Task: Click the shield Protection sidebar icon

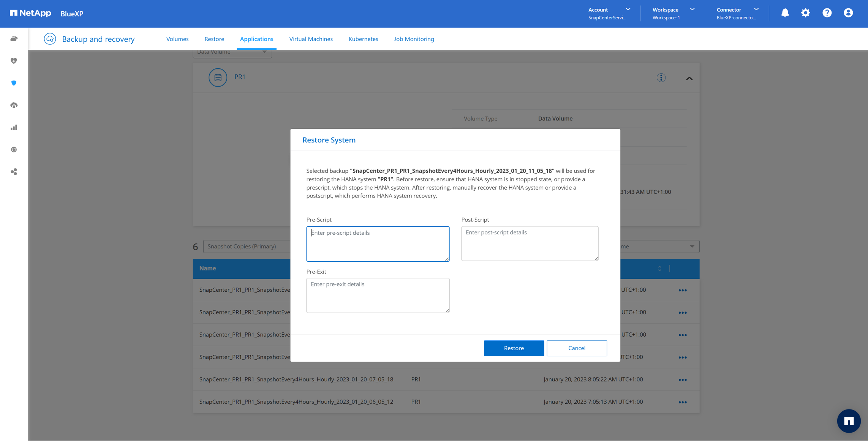Action: [14, 83]
